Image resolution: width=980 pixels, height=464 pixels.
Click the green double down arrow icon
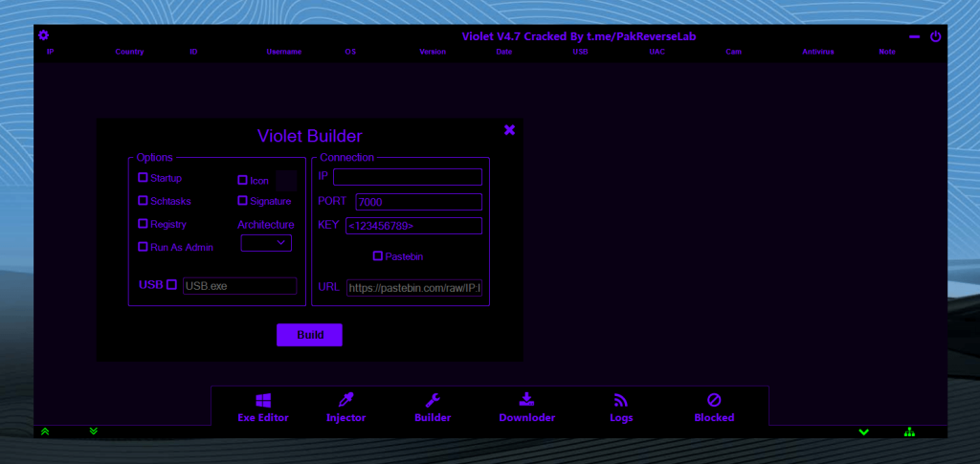93,431
